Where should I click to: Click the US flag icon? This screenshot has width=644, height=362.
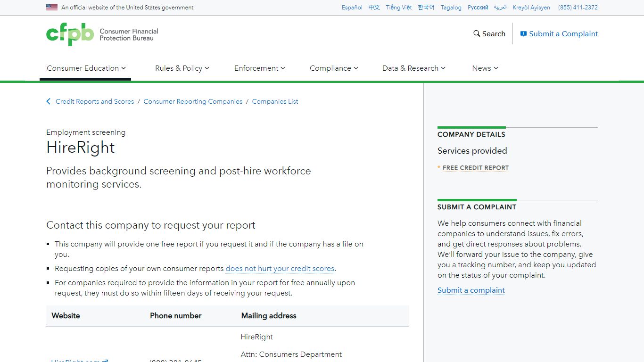pos(52,7)
